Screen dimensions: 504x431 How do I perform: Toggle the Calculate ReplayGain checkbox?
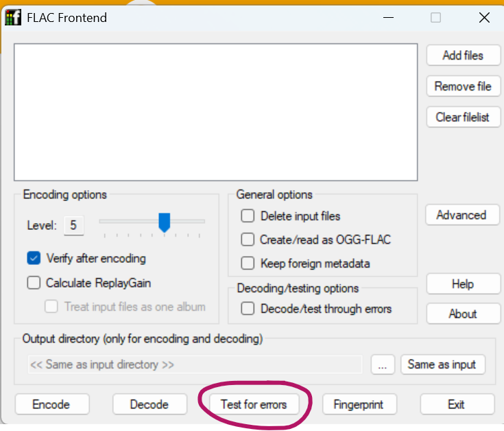[34, 283]
